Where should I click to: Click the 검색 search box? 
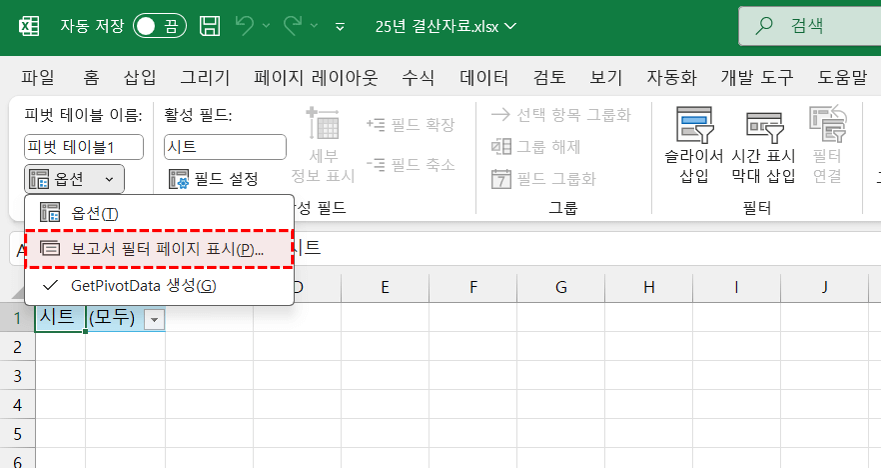pyautogui.click(x=810, y=26)
